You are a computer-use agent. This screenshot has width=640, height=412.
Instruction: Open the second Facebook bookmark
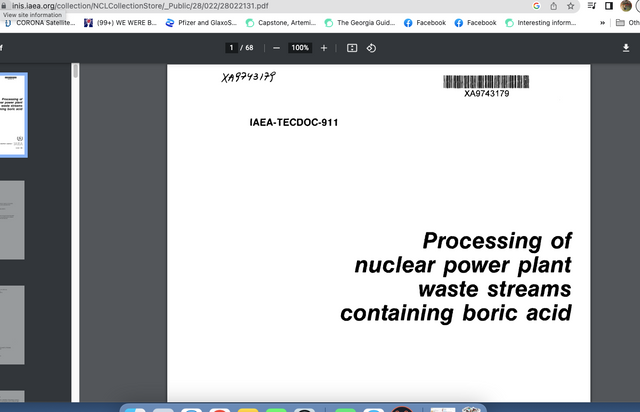coord(476,23)
